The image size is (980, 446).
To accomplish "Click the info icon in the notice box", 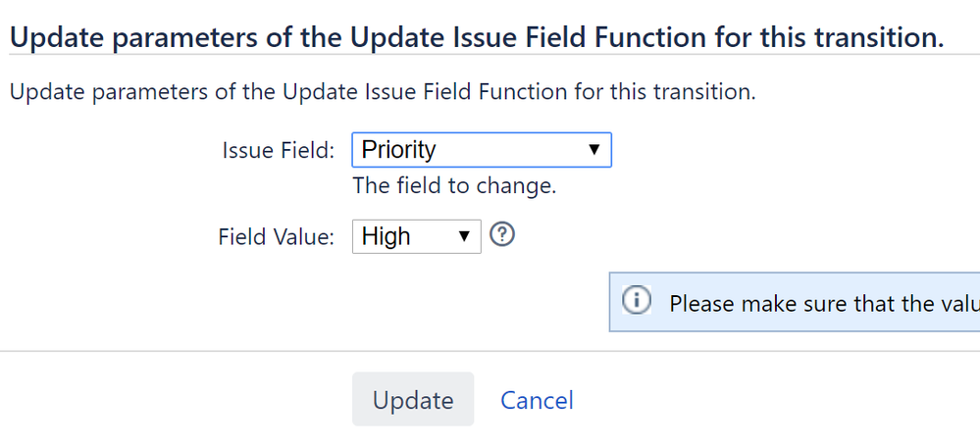I will click(638, 302).
